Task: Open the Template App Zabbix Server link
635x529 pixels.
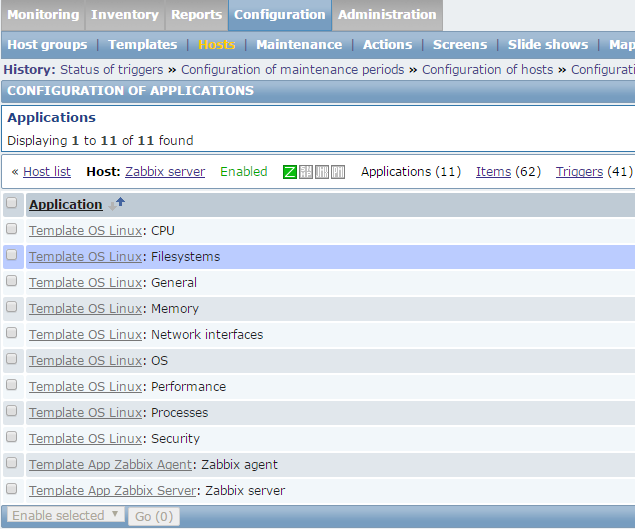Action: (x=113, y=491)
